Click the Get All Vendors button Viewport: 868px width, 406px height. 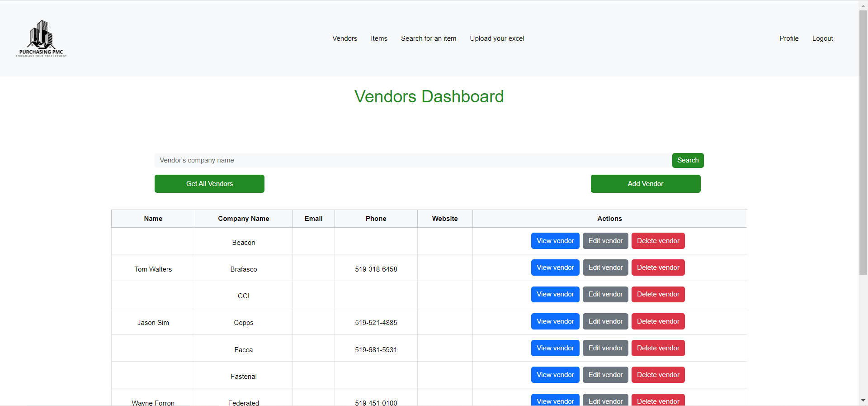tap(209, 184)
